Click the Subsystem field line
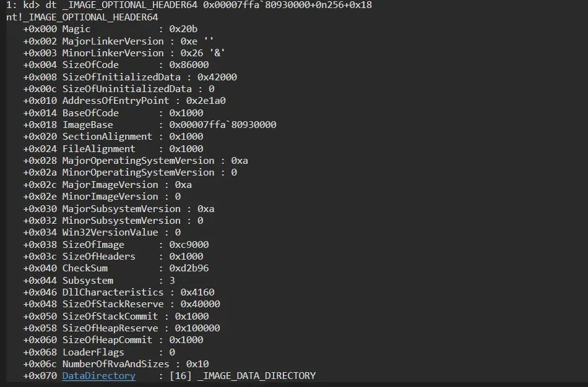588x387 pixels. [x=99, y=281]
